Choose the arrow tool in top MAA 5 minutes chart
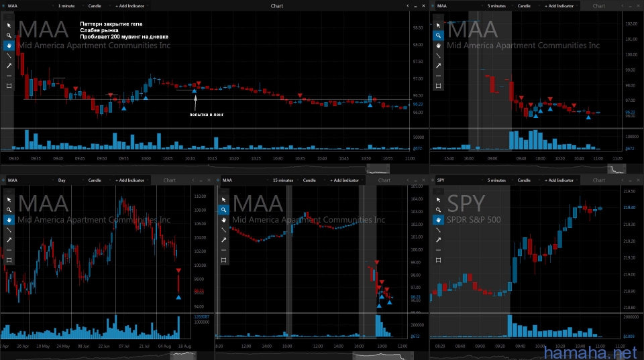Image resolution: width=644 pixels, height=360 pixels. pyautogui.click(x=438, y=66)
